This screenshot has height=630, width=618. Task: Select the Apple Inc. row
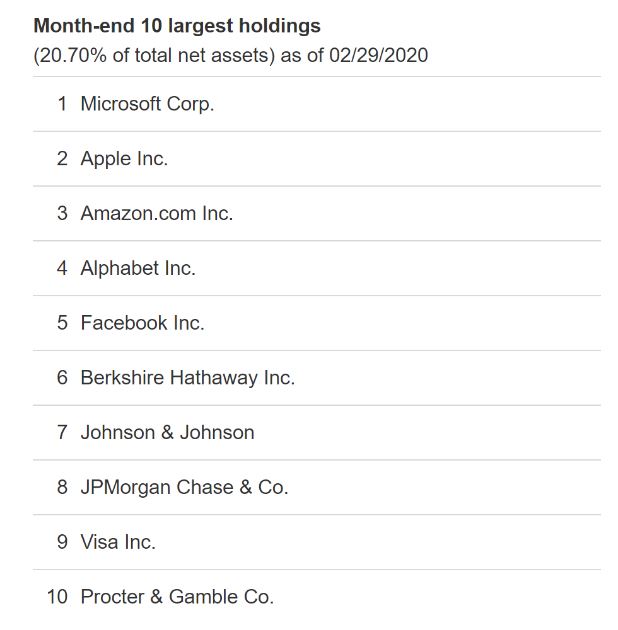coord(124,159)
